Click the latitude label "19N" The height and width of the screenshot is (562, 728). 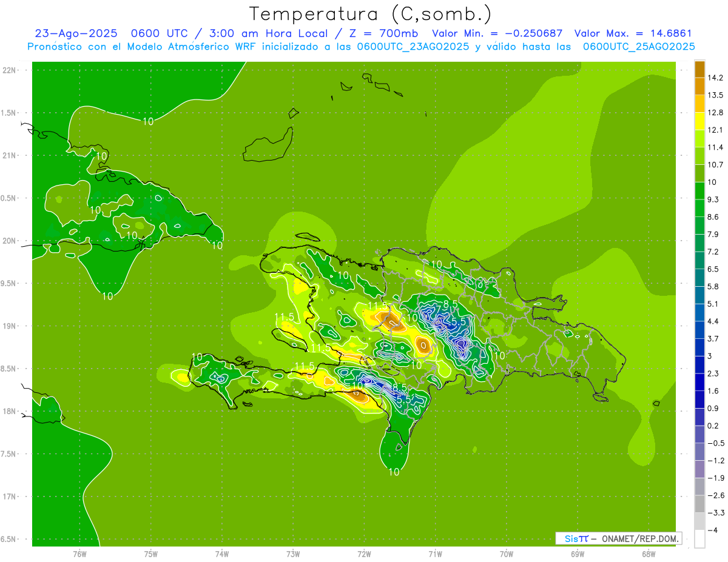click(10, 326)
